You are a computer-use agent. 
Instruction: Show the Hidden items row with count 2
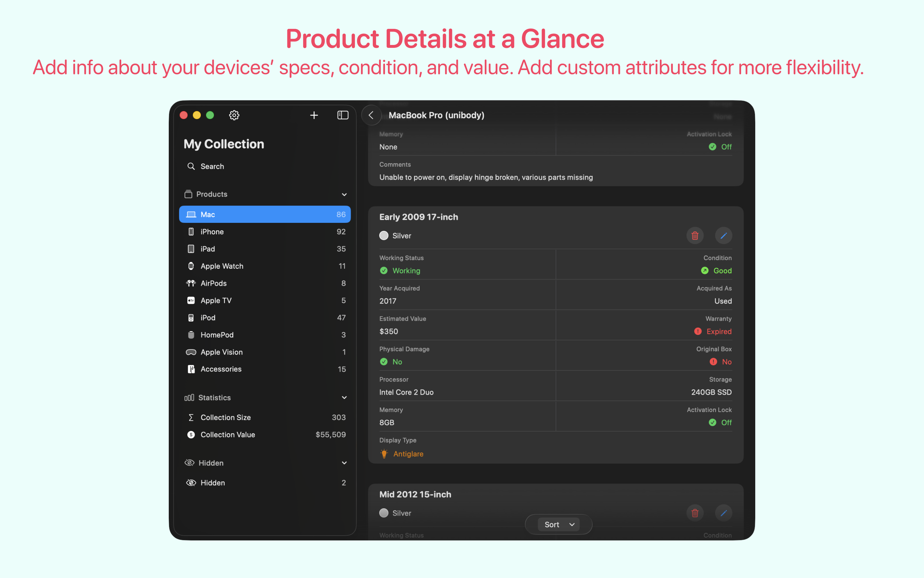265,483
